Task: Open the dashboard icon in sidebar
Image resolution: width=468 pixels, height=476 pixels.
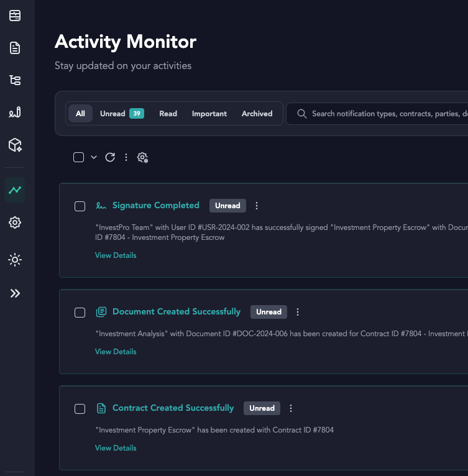Action: 15,16
